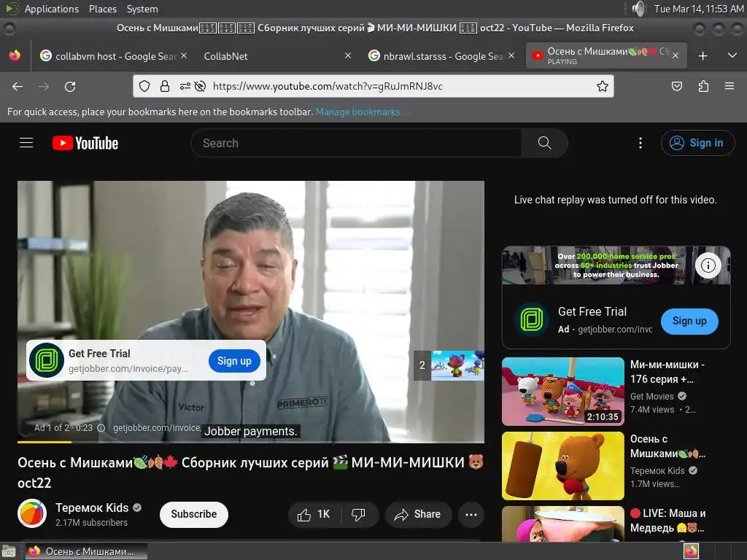Image resolution: width=747 pixels, height=560 pixels.
Task: Click 'Ми-ми-мишки - 176 серия' video title
Action: (x=667, y=371)
